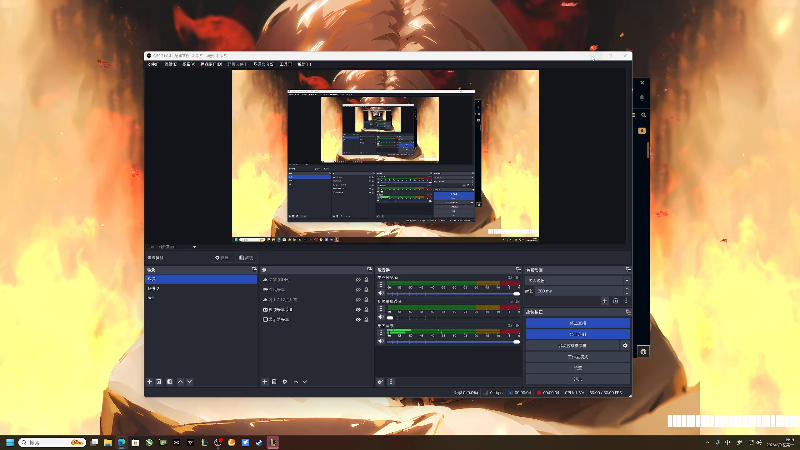Adjust transition duration with the spinner arrows
The height and width of the screenshot is (450, 800).
[x=627, y=291]
